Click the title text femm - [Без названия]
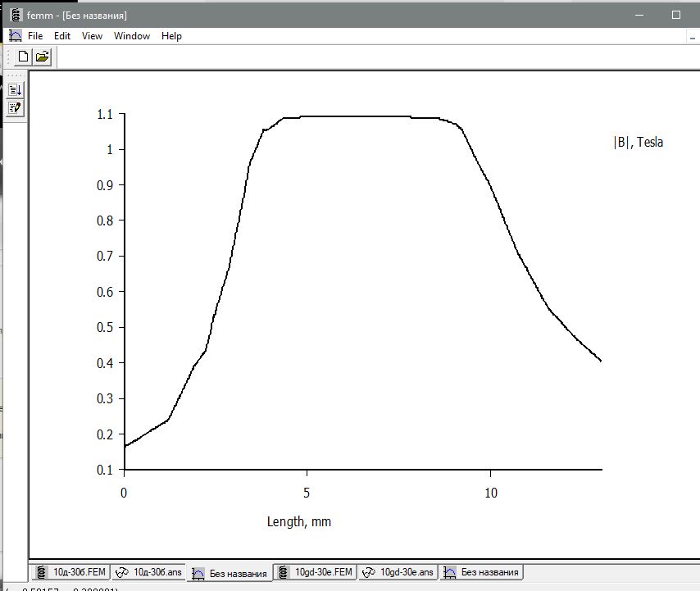700x591 pixels. pos(77,16)
